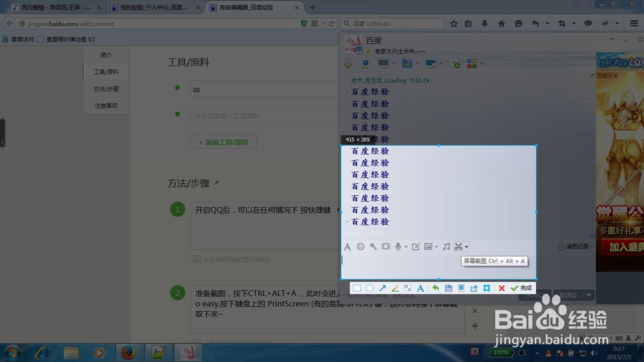
Task: Start a voice message with microphone icon
Action: (x=397, y=247)
